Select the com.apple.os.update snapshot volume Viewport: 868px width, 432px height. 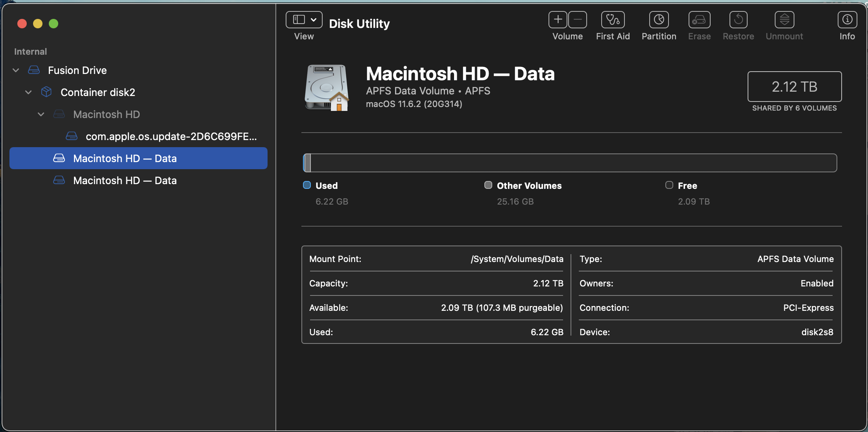click(x=171, y=137)
